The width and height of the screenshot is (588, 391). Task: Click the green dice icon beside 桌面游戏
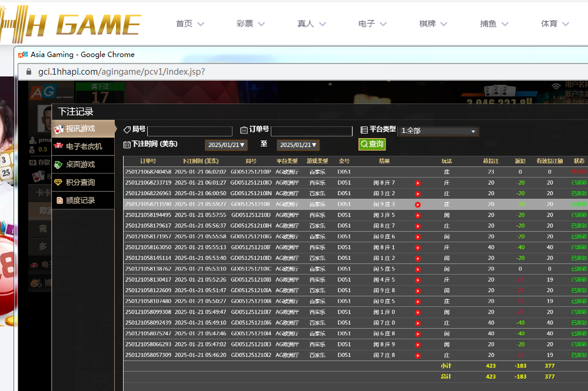(x=59, y=165)
